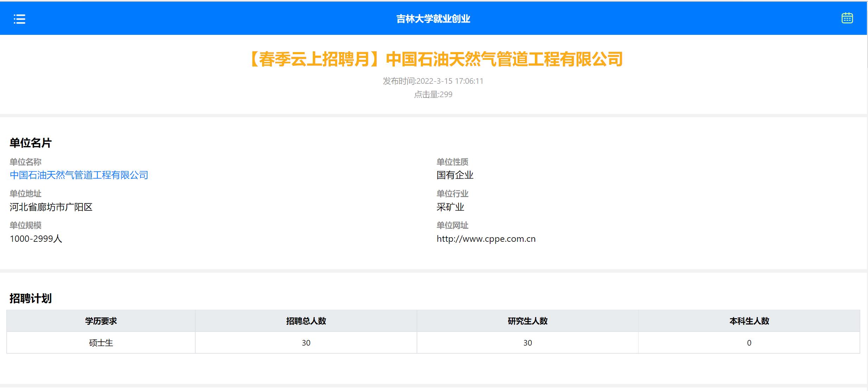Click the 招聘计划 section heading
Viewport: 868px width, 391px height.
click(31, 298)
